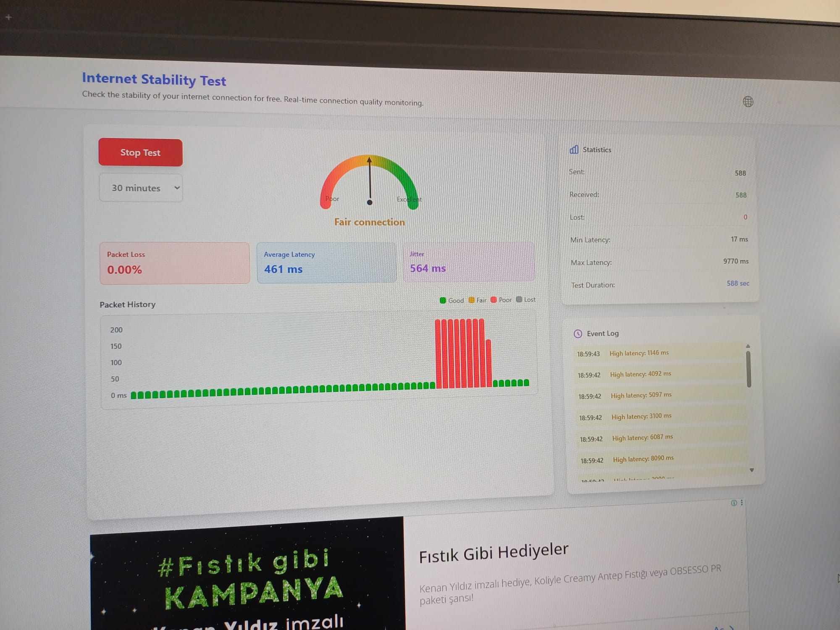Screen dimensions: 840x630
Task: Click the red Stop Test button
Action: (140, 152)
